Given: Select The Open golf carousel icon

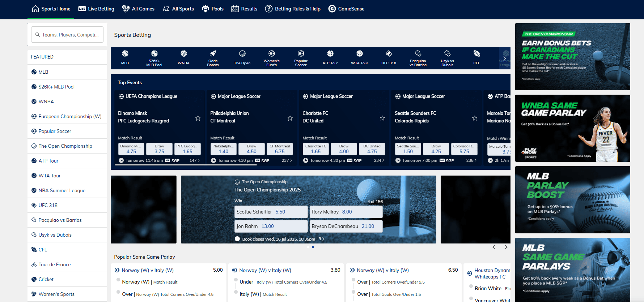Looking at the screenshot, I should point(242,54).
